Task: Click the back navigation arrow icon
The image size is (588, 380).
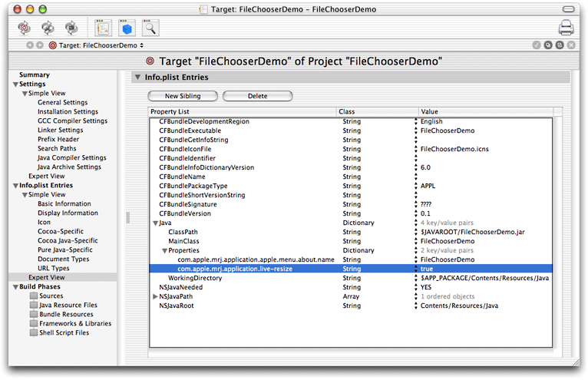Action: click(x=30, y=45)
